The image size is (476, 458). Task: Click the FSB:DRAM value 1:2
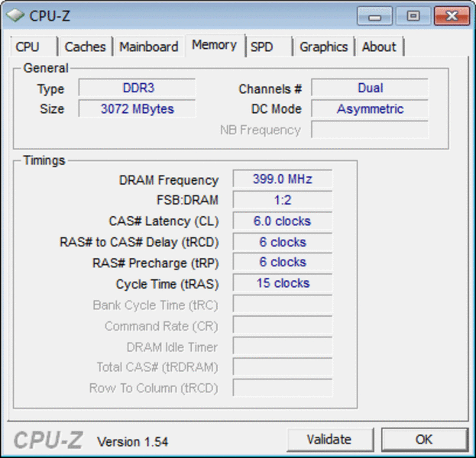283,200
